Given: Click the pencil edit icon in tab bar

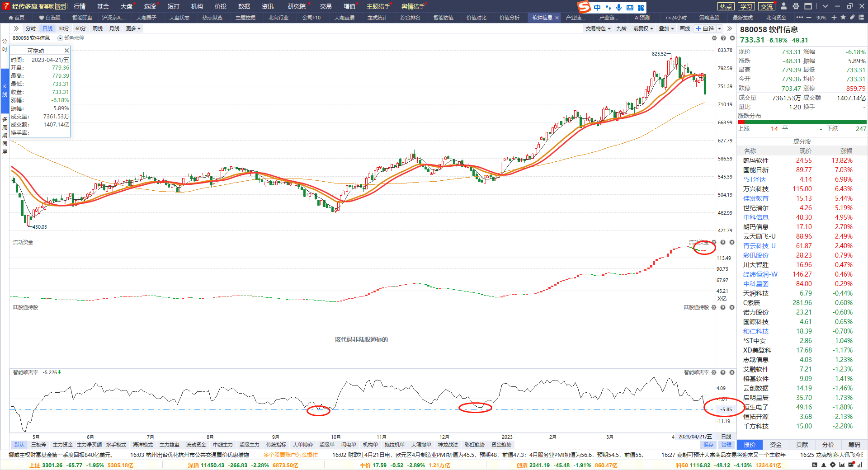Looking at the screenshot, I should point(852,18).
